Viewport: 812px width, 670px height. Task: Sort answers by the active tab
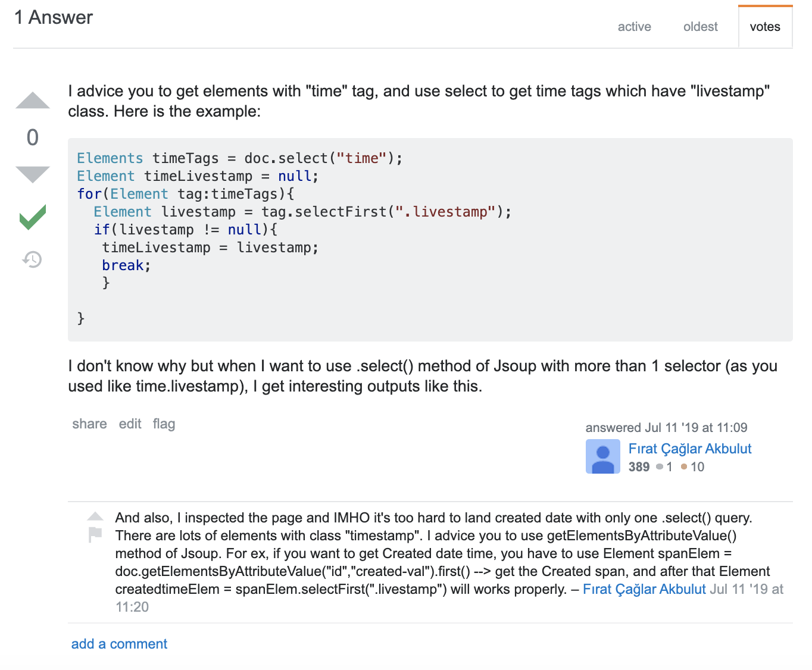[x=634, y=27]
